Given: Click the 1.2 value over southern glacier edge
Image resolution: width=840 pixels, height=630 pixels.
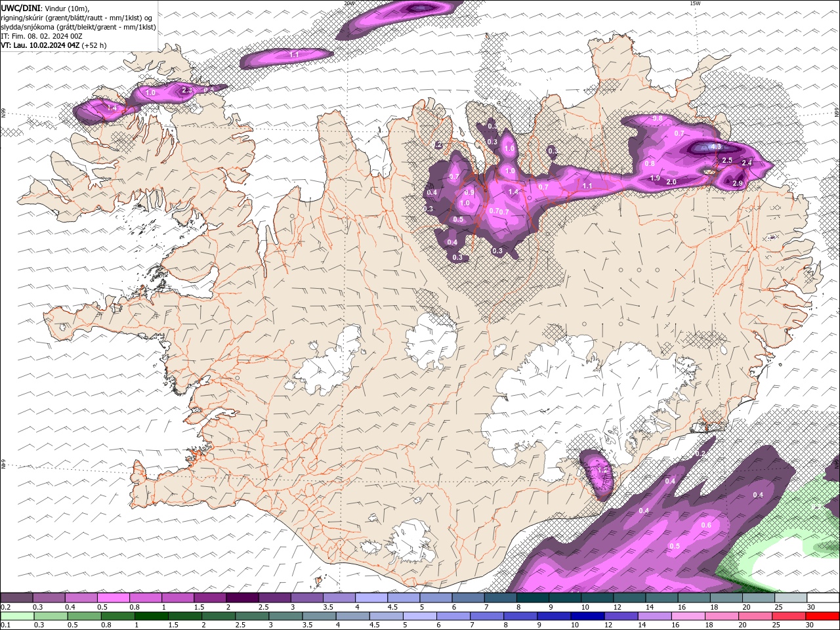Looking at the screenshot, I should coord(602,470).
